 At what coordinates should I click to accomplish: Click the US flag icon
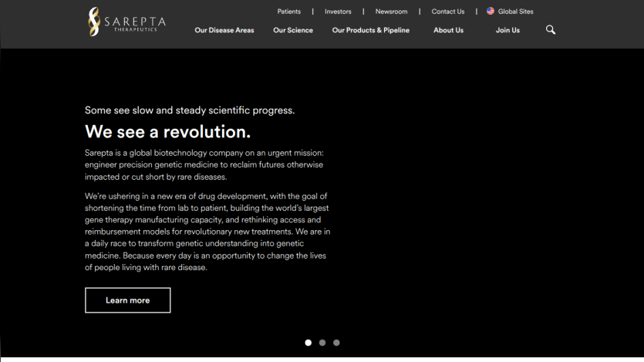point(491,11)
